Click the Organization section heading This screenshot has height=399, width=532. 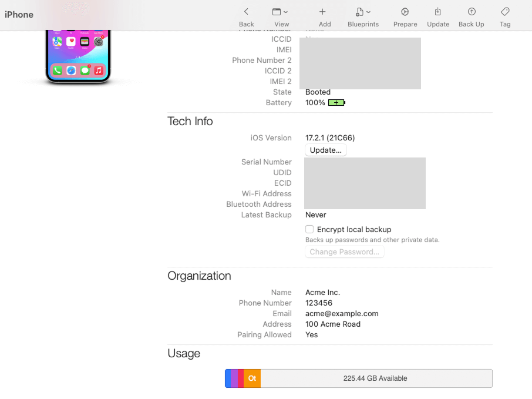[199, 276]
